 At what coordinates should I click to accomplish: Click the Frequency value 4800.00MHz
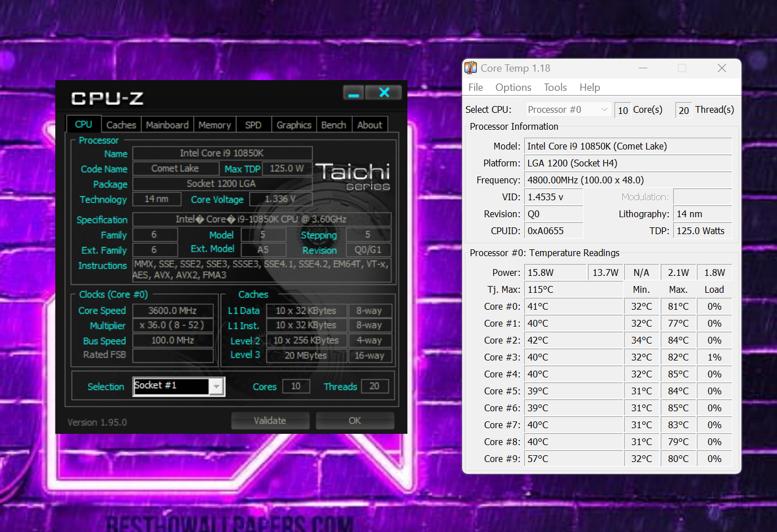tap(628, 180)
